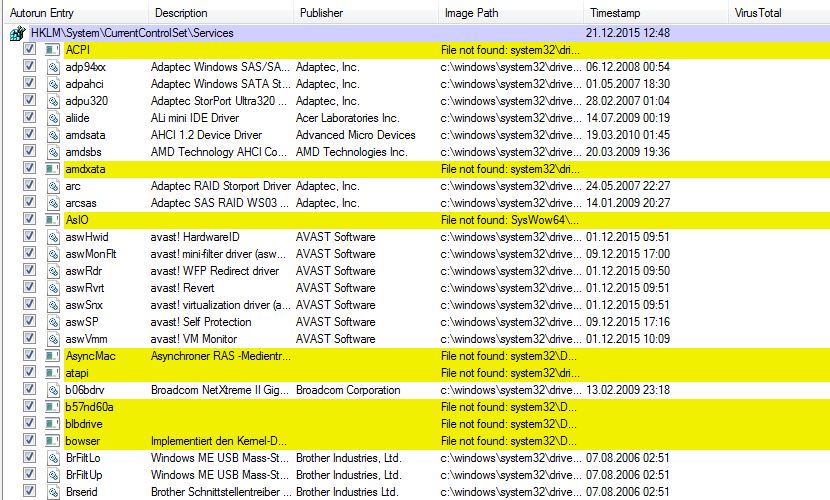Click the file icon for AsIO entry
Viewport: 830px width, 500px height.
pyautogui.click(x=52, y=220)
